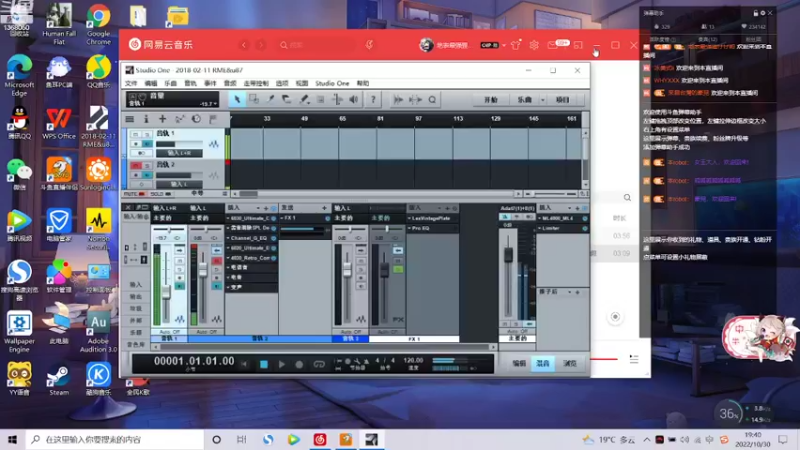Click the stop button in transport
This screenshot has width=800, height=450.
click(x=264, y=364)
